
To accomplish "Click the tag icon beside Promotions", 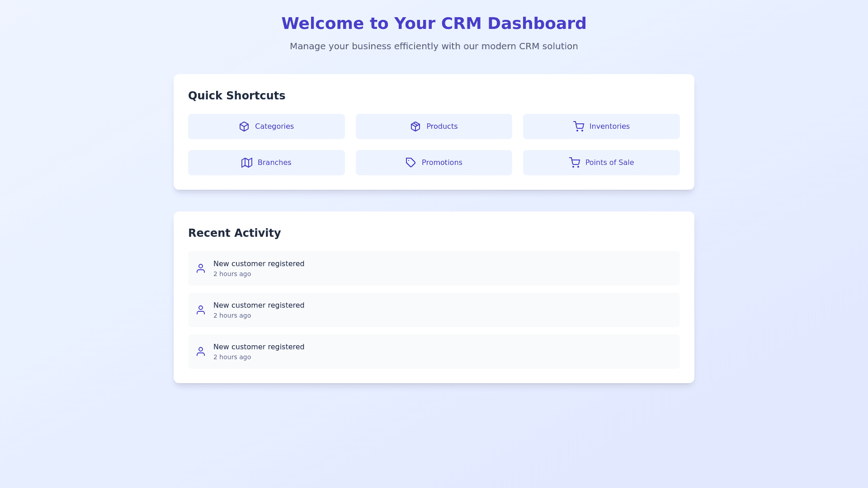I will (x=410, y=163).
